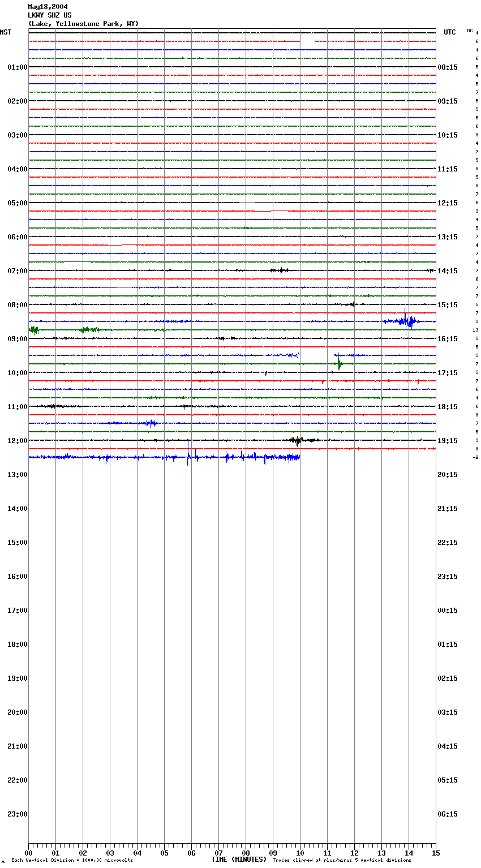The width and height of the screenshot is (481, 868).
Task: Click the TIME (MINUTES) axis title
Action: (x=239, y=860)
